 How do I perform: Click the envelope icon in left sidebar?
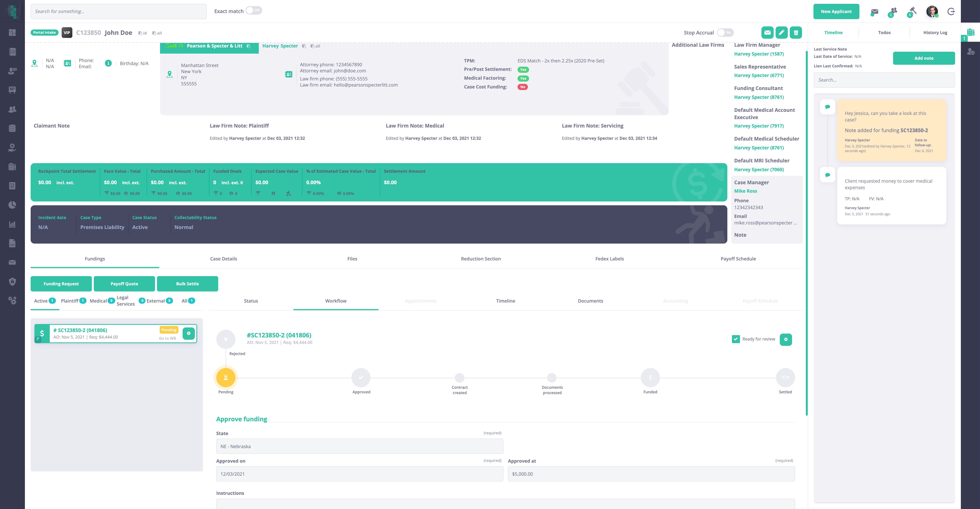point(13,262)
